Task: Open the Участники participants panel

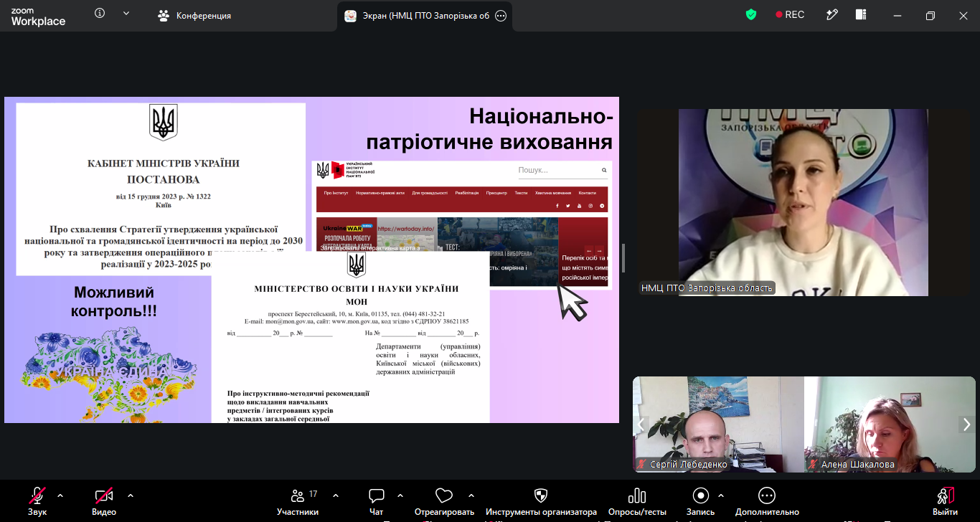Action: (298, 501)
